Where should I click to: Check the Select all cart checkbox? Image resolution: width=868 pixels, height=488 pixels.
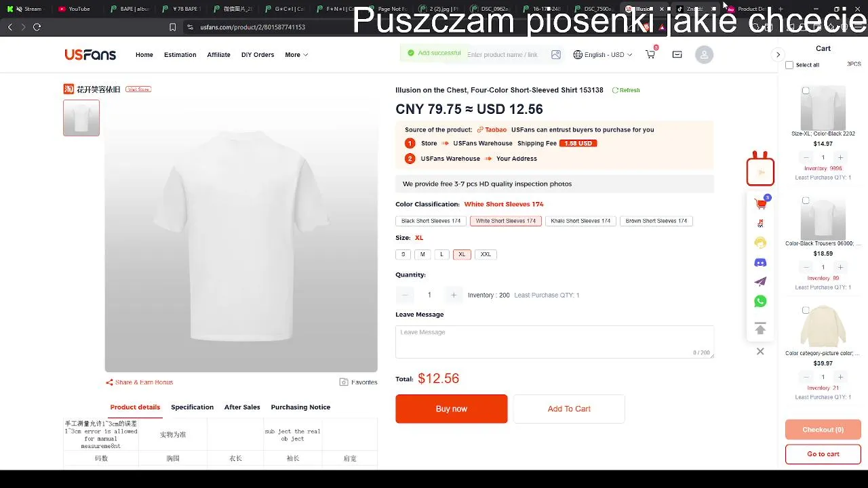(789, 65)
